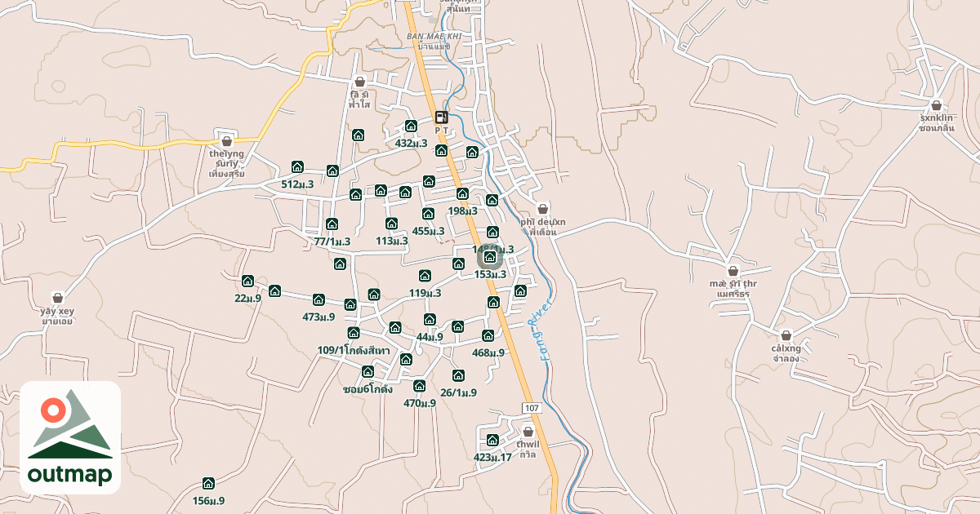Open the house marker labeled 119ม.3
The height and width of the screenshot is (514, 980).
pyautogui.click(x=425, y=276)
